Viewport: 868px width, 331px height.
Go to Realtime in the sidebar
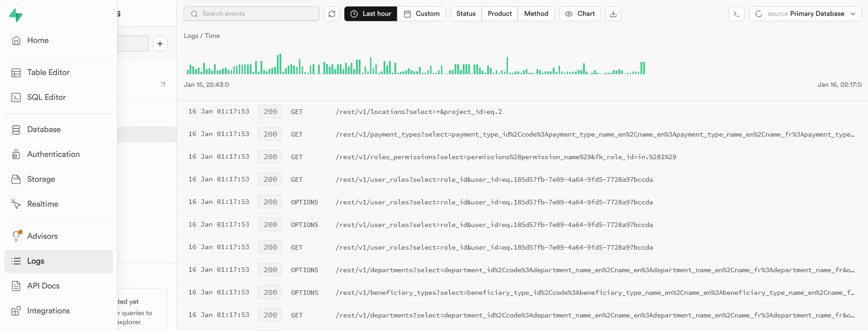(58, 204)
